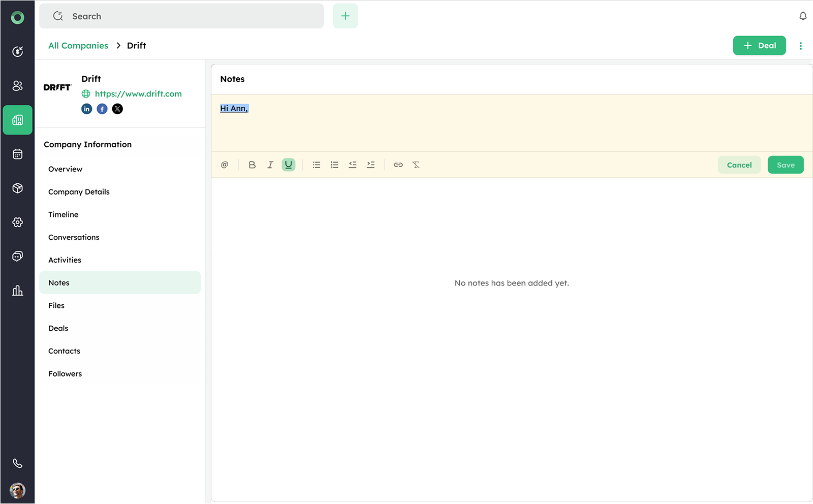Viewport: 813px width, 504px height.
Task: Decrease indent of the note text
Action: tap(353, 165)
